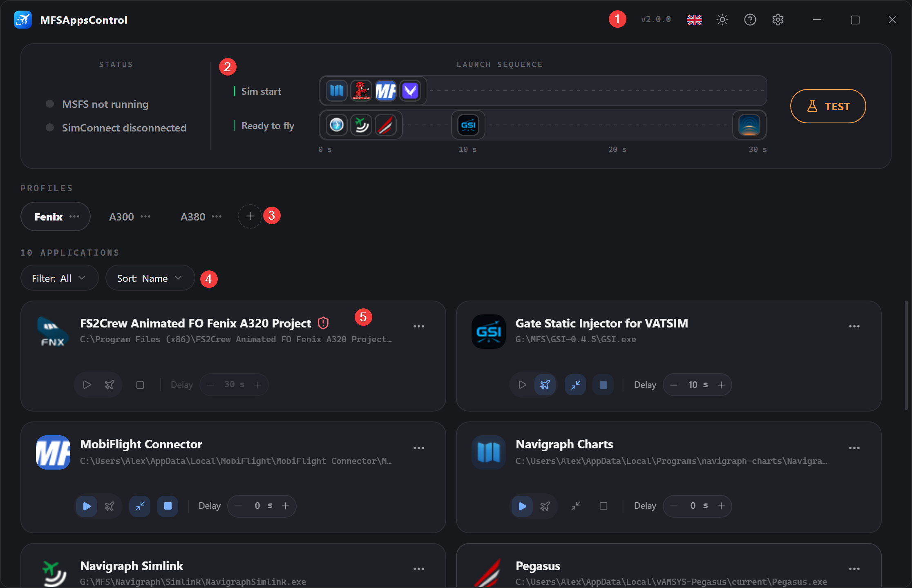This screenshot has width=912, height=588.
Task: Click the MobiFlight Connector logo on its card
Action: (53, 452)
